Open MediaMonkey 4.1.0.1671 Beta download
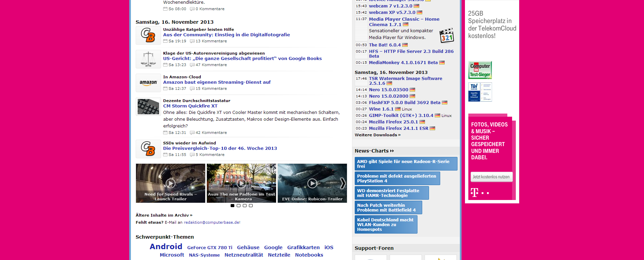644x260 pixels. pos(403,62)
